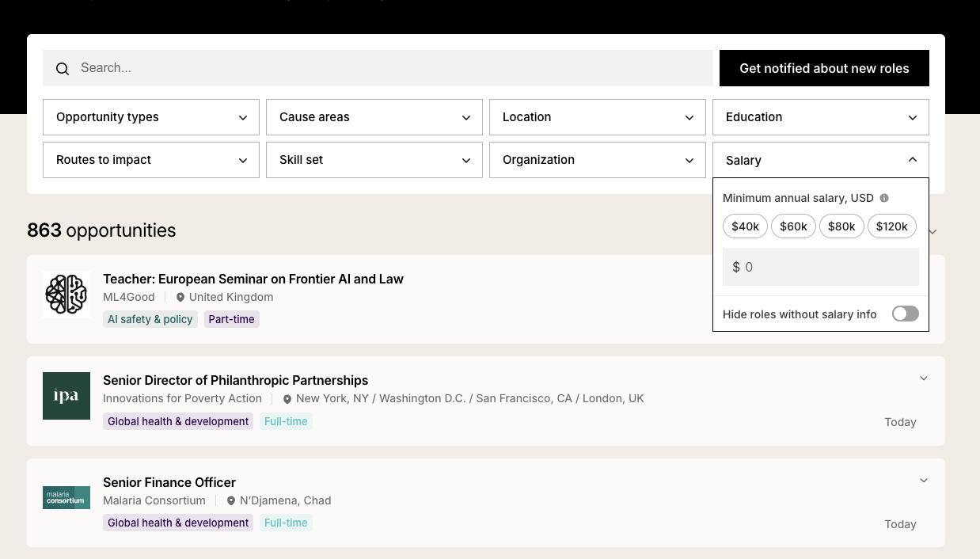Collapse the Salary dropdown

[821, 160]
